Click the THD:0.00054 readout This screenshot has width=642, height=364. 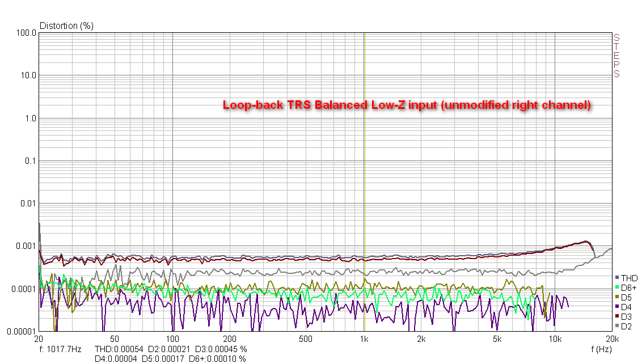(119, 349)
